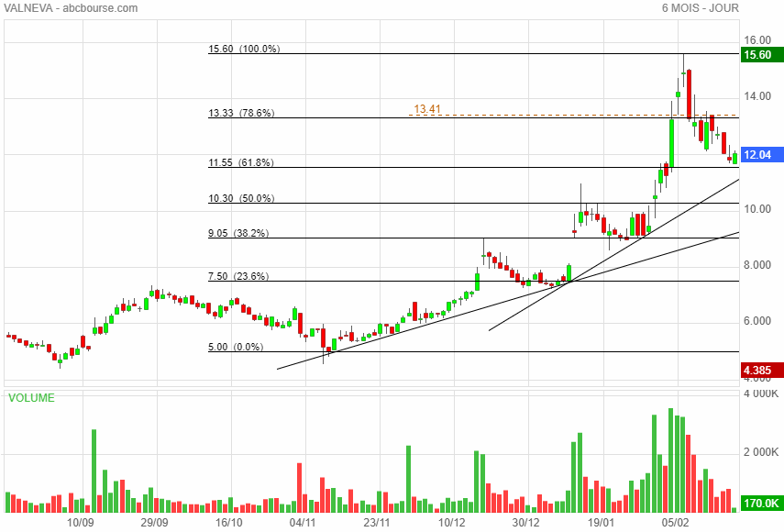Select the 5.00 (0.0%) Fibonacci label
The image size is (784, 532).
pos(236,347)
